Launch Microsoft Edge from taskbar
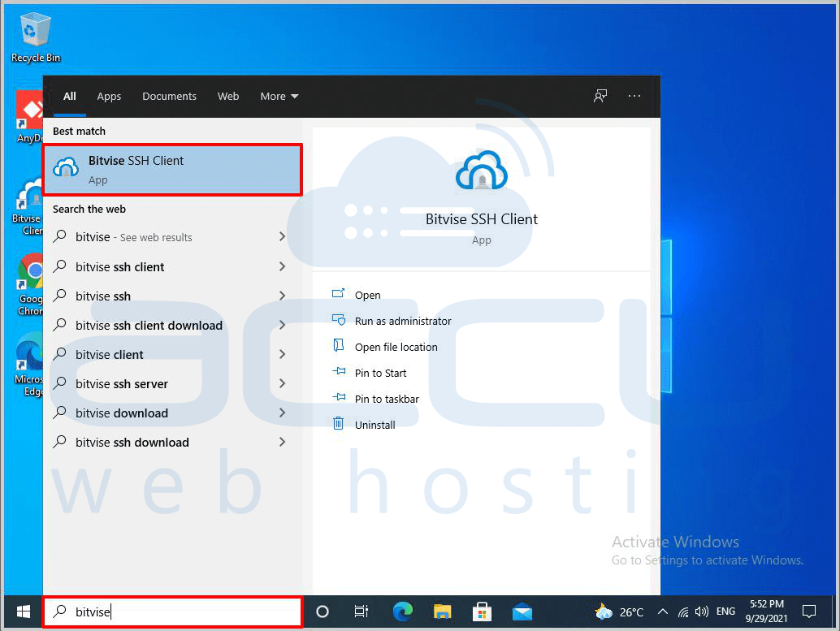The height and width of the screenshot is (631, 840). click(x=402, y=612)
